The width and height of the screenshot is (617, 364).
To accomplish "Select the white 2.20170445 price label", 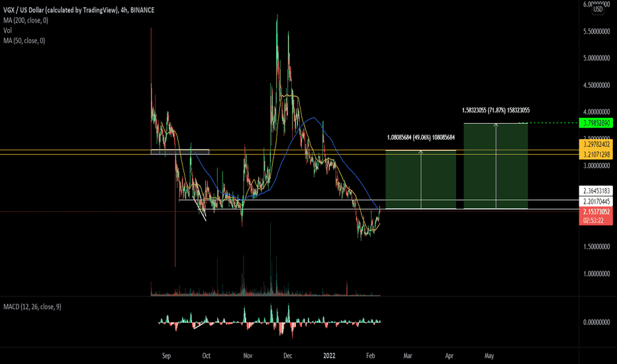I will 596,201.
